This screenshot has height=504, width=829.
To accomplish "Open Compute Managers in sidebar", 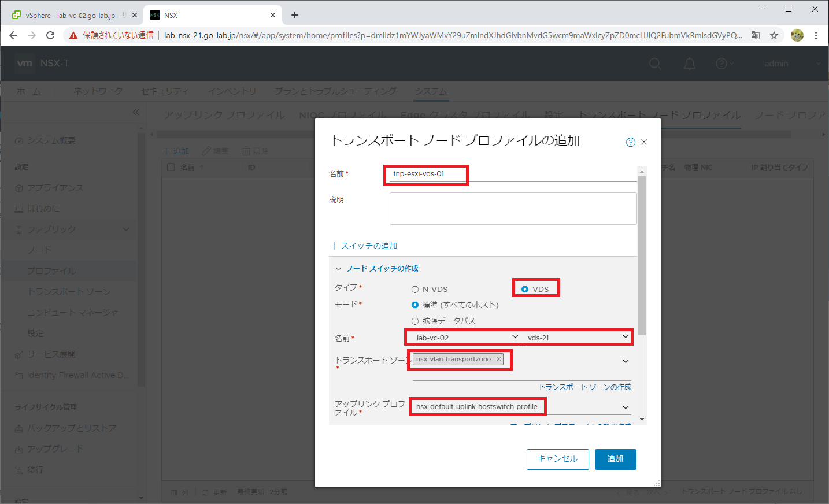I will pos(72,313).
